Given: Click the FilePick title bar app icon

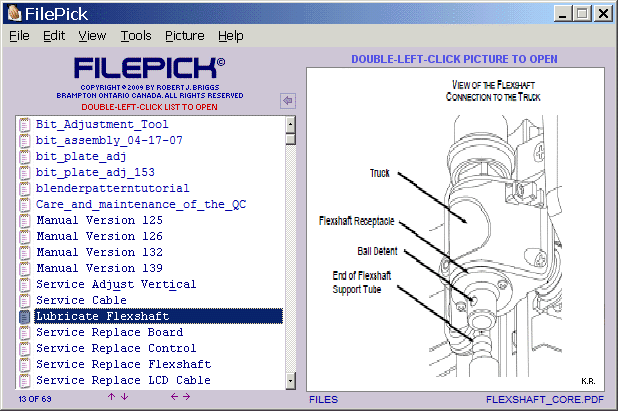Looking at the screenshot, I should 14,13.
